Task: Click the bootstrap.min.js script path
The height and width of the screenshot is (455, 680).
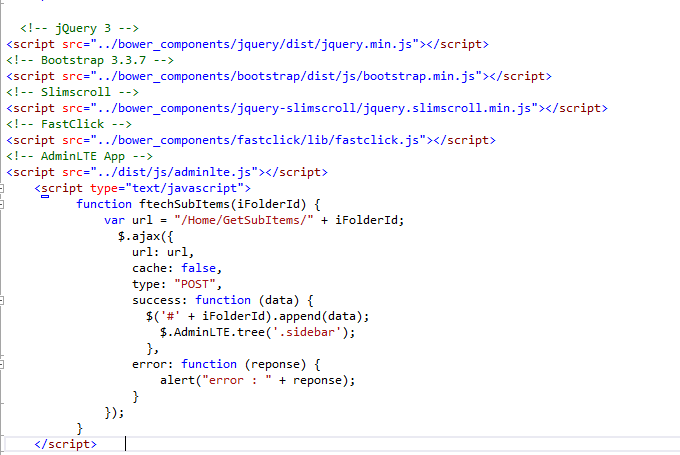Action: click(x=286, y=76)
